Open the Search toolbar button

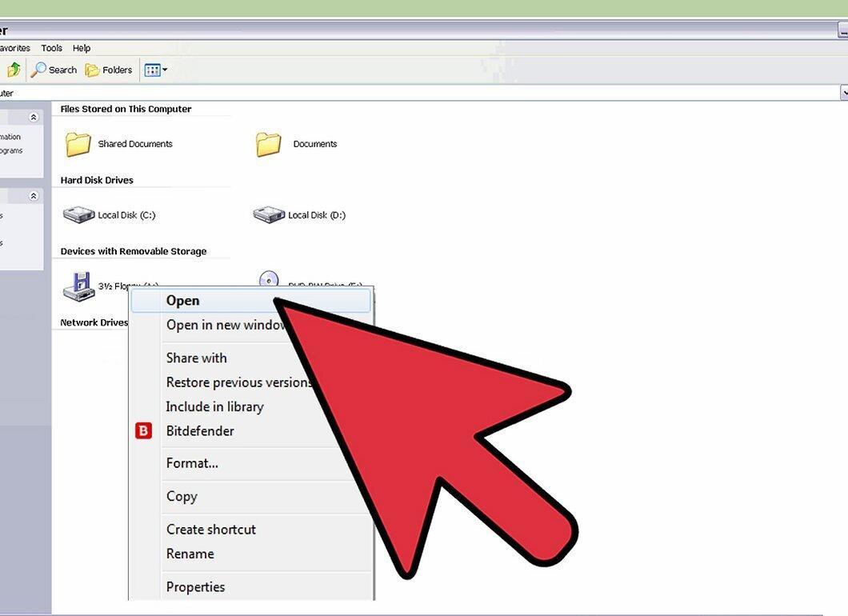pos(54,70)
